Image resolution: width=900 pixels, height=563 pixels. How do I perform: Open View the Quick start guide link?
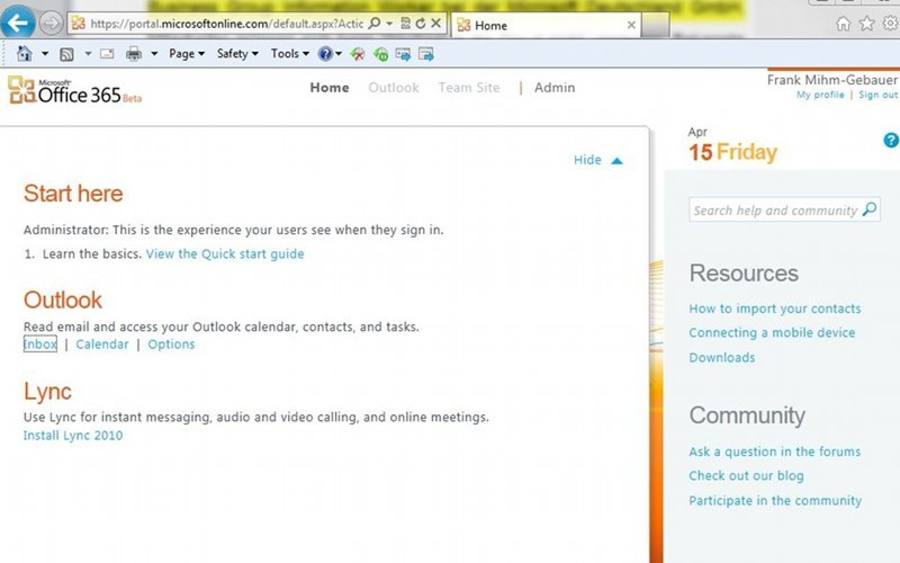pyautogui.click(x=225, y=254)
